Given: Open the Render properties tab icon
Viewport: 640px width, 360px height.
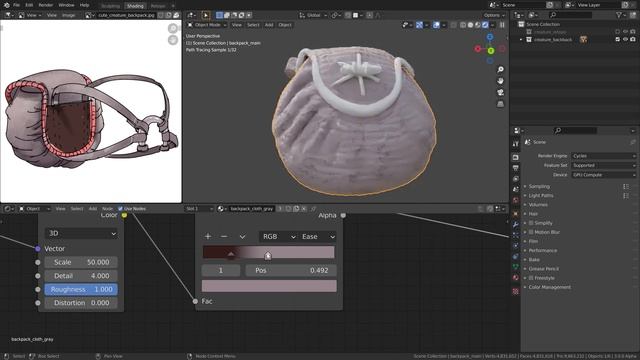Looking at the screenshot, I should click(516, 157).
